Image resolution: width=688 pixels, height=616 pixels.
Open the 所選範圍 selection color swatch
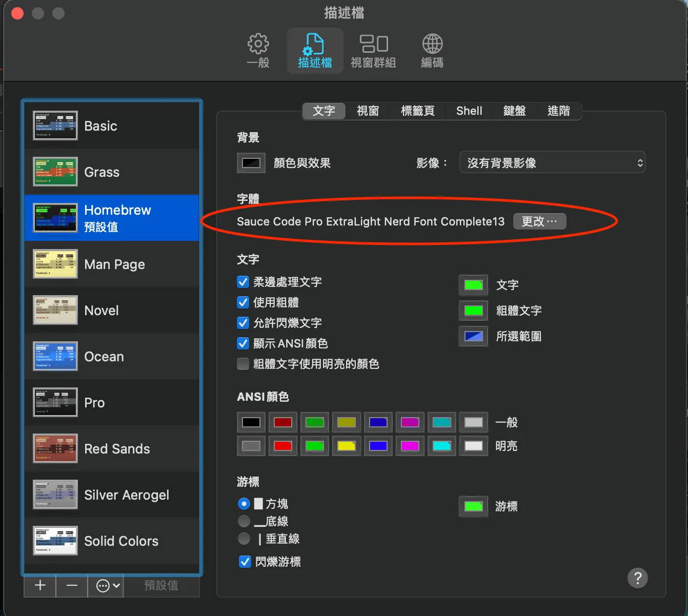pyautogui.click(x=473, y=336)
